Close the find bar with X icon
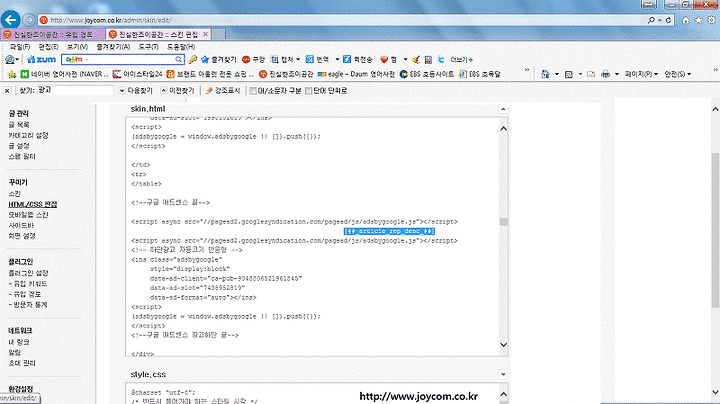This screenshot has height=404, width=720. click(x=7, y=90)
